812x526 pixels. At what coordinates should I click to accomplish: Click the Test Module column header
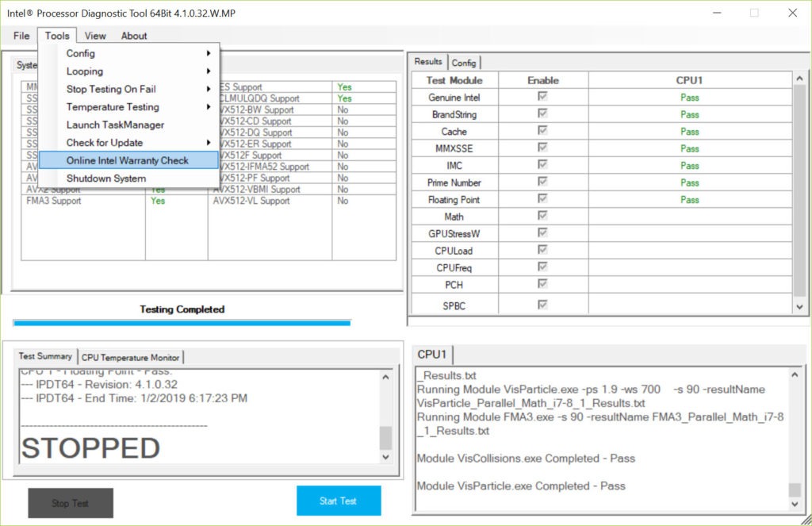click(x=454, y=80)
